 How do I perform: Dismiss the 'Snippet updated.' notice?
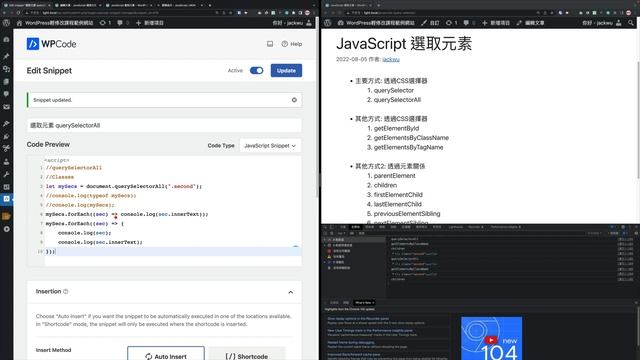point(294,100)
